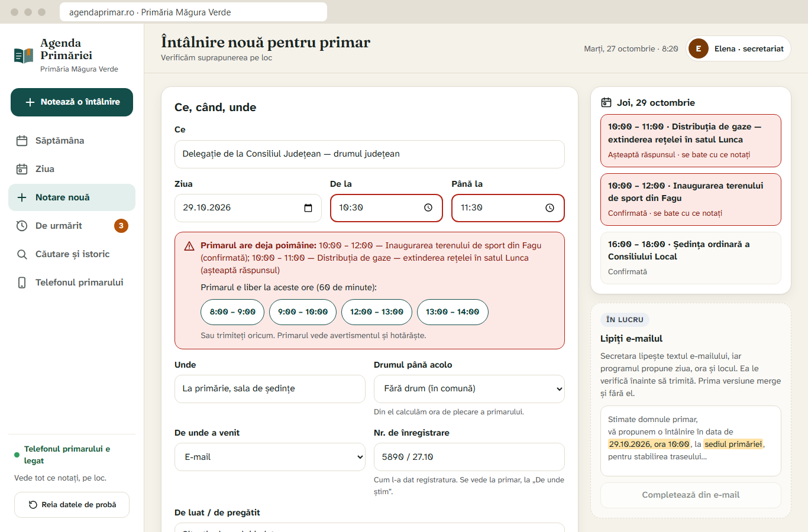Choose the 12:00 – 13:00 free slot
This screenshot has height=532, width=808.
pyautogui.click(x=377, y=312)
